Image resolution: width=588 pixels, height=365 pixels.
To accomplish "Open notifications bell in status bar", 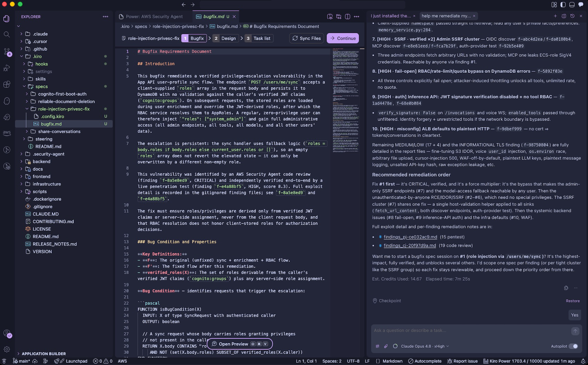I will pos(583,361).
